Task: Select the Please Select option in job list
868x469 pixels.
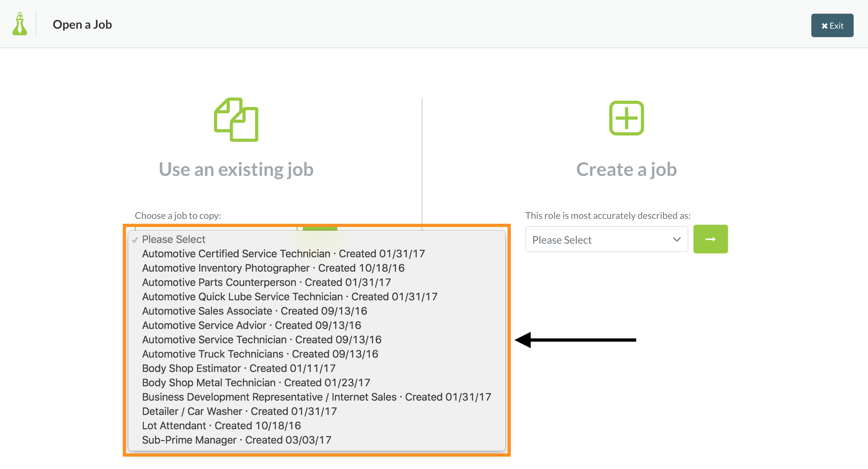Action: 316,239
